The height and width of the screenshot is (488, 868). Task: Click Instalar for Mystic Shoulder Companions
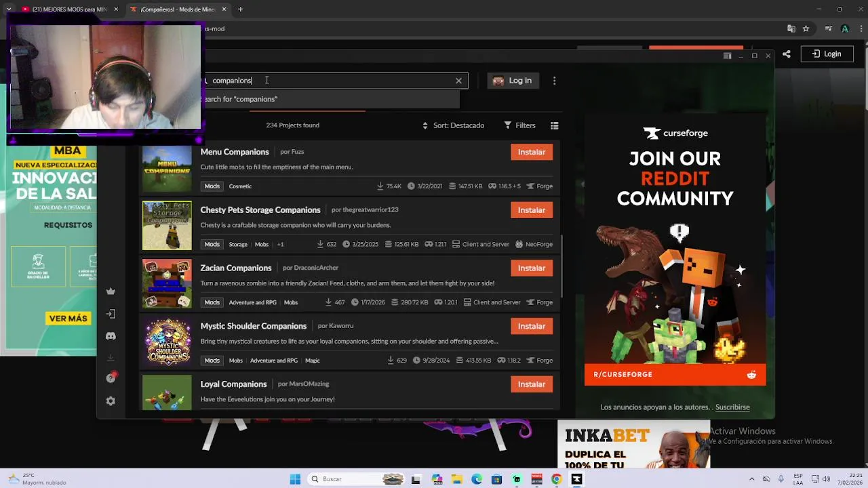tap(532, 327)
